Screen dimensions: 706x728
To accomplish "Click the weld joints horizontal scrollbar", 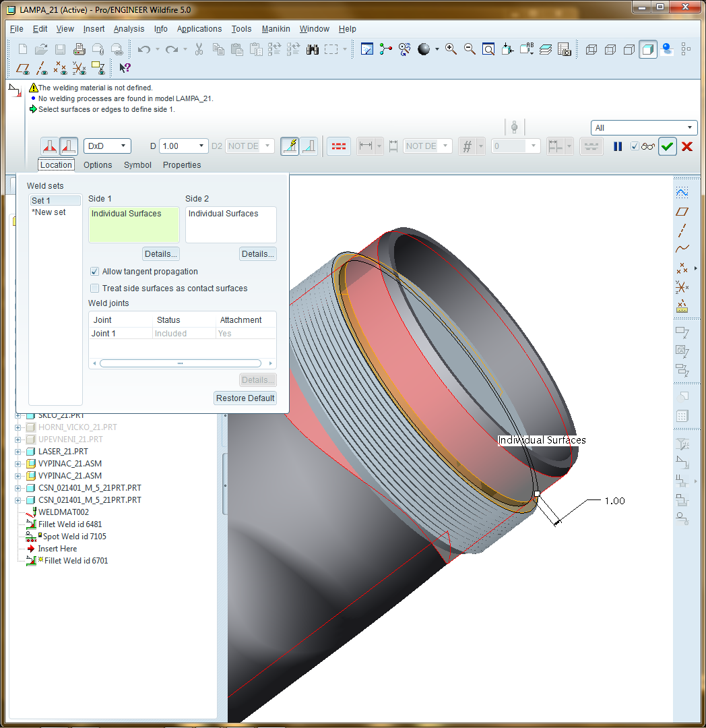I will [x=181, y=363].
